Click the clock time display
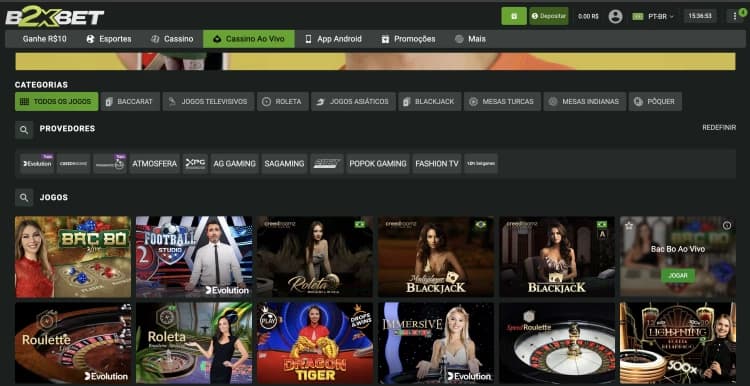 700,16
